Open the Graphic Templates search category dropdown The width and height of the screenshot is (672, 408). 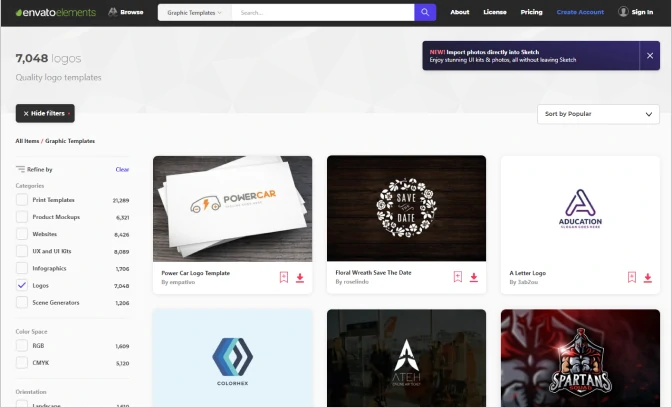195,12
